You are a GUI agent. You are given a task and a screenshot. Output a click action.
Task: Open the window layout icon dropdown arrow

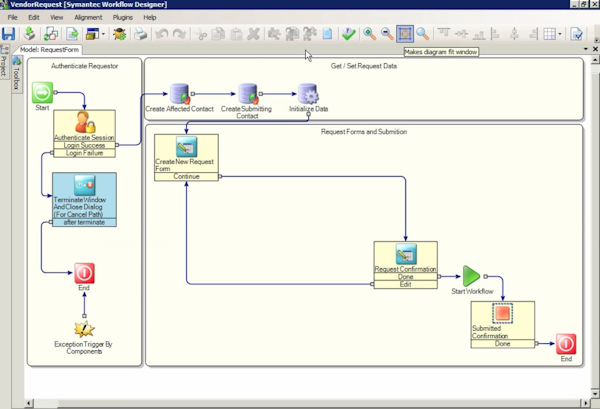point(103,34)
